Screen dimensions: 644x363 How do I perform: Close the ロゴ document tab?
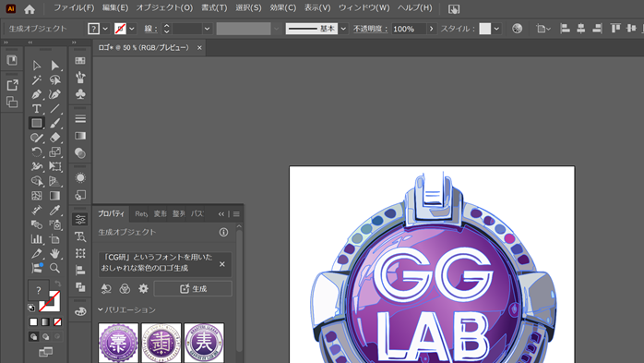point(199,48)
